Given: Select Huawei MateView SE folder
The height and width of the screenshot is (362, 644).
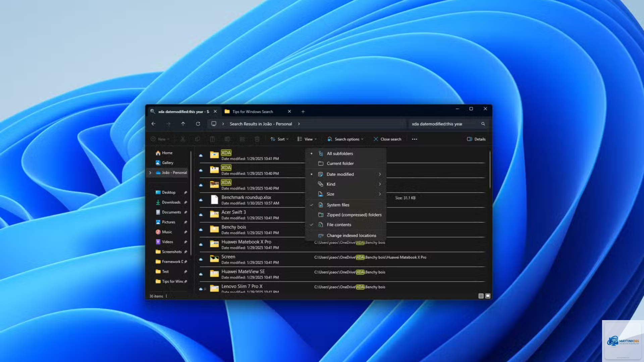Looking at the screenshot, I should click(342, 274).
